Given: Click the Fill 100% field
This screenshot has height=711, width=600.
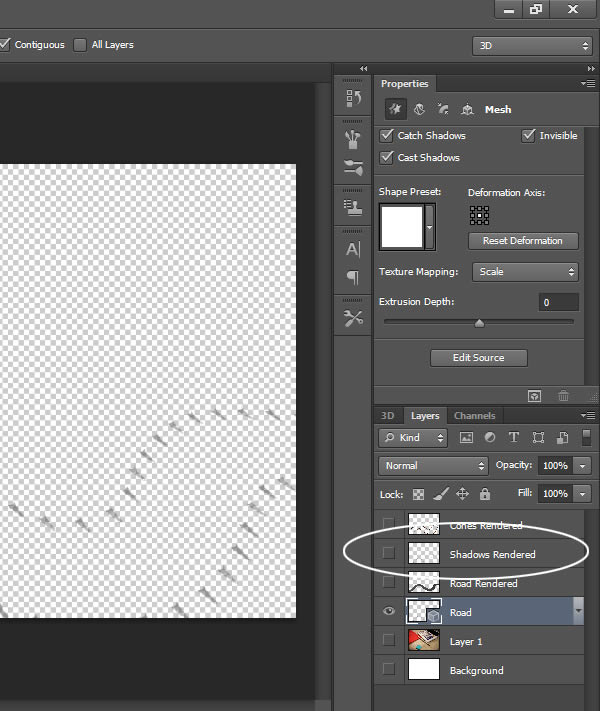Looking at the screenshot, I should coord(556,493).
